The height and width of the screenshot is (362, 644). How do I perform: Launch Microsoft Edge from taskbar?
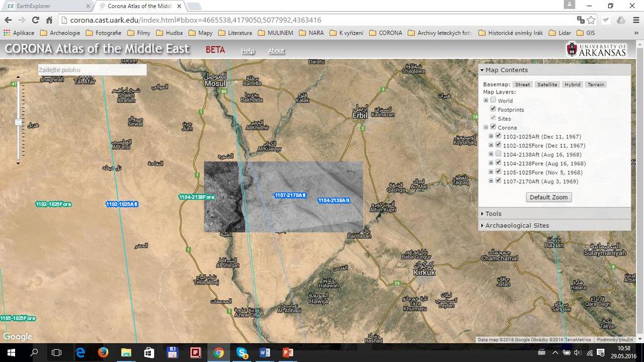(x=80, y=353)
